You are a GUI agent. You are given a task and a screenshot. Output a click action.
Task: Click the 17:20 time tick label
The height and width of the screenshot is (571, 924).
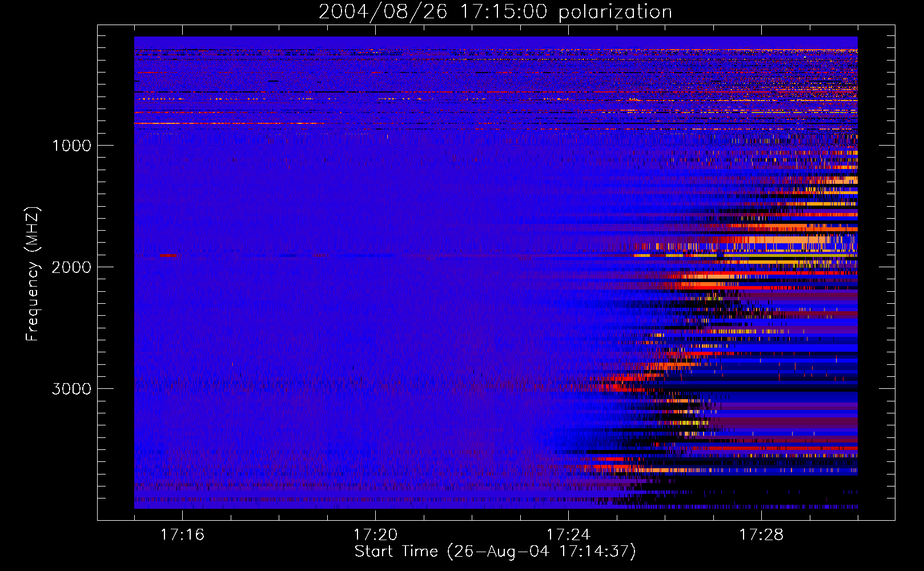375,535
